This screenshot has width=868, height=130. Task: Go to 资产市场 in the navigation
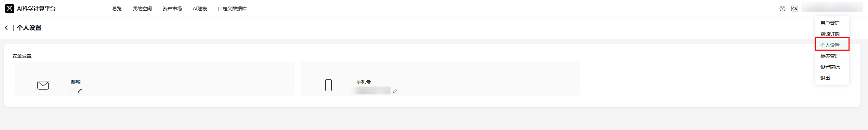point(172,9)
